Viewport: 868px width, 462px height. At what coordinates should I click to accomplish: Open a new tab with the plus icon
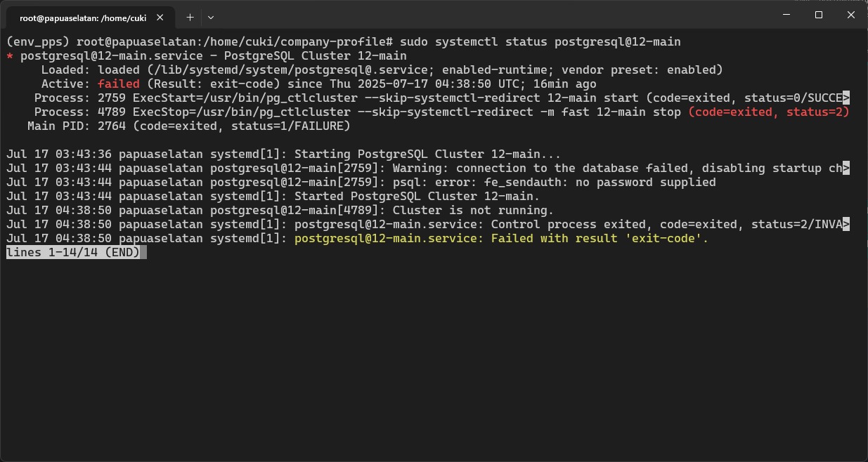[190, 17]
